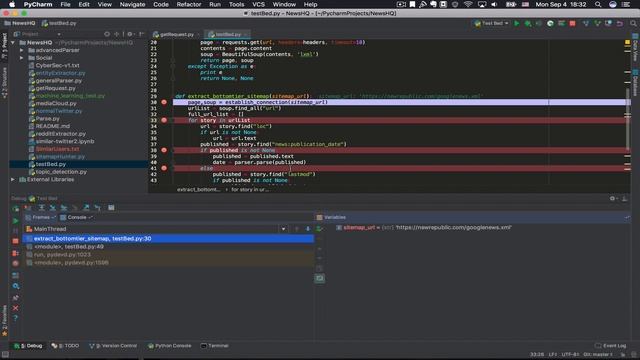Screen dimensions: 640x360
Task: Run the Test Bed configuration with the green play icon
Action: coord(517,24)
